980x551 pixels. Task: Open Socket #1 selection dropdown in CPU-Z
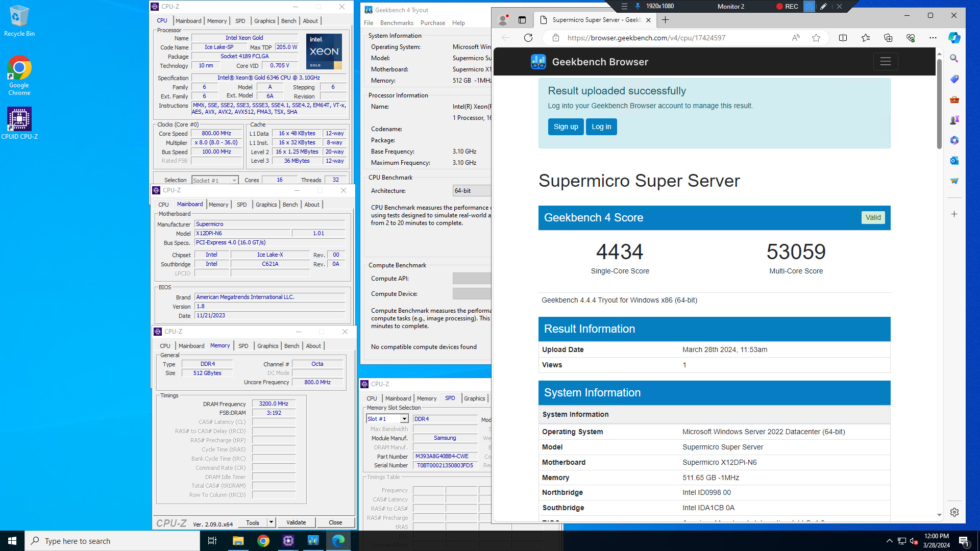click(x=214, y=180)
